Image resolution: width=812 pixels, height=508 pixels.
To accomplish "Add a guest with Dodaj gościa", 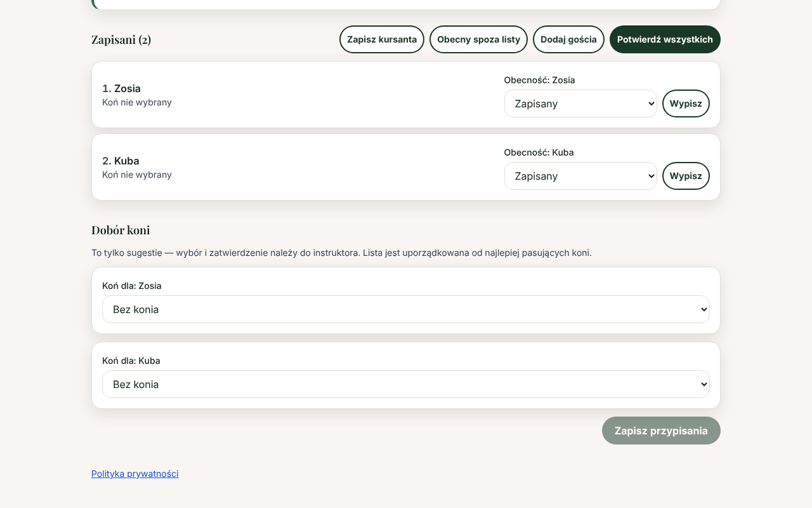I will click(568, 39).
